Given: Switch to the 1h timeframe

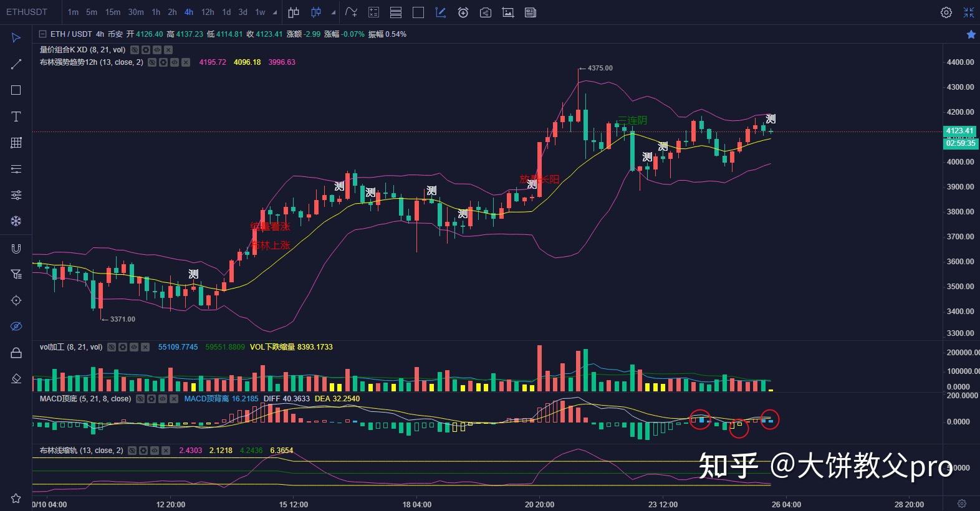Looking at the screenshot, I should point(156,12).
